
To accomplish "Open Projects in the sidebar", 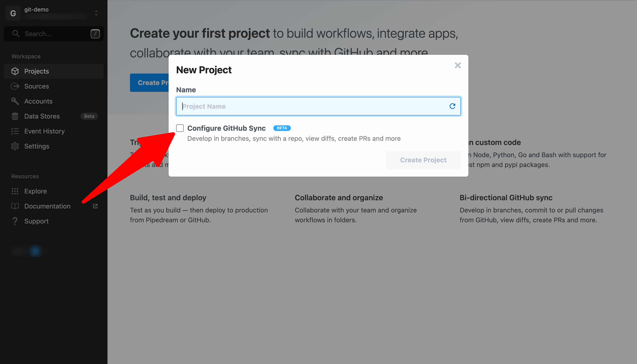I will point(54,71).
